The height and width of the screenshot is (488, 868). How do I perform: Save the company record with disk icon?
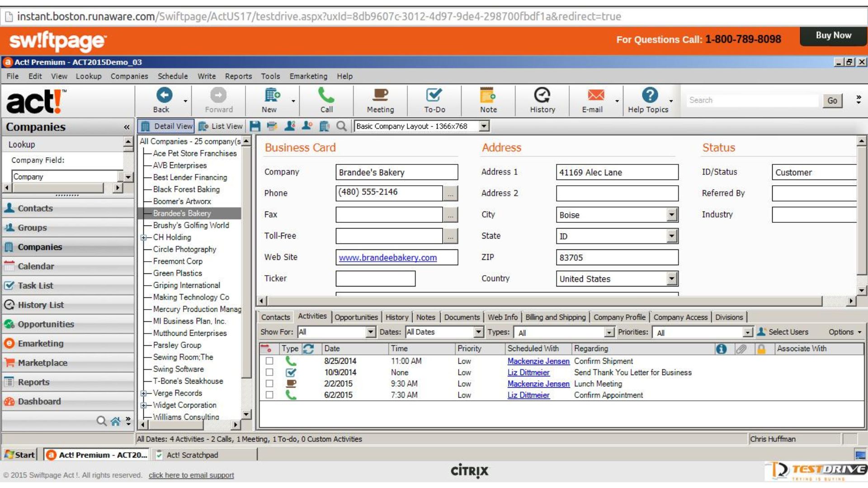click(x=255, y=126)
